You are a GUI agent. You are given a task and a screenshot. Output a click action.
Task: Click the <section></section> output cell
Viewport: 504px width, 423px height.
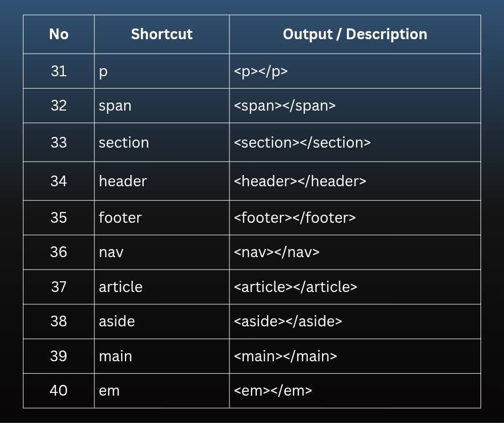pos(355,142)
